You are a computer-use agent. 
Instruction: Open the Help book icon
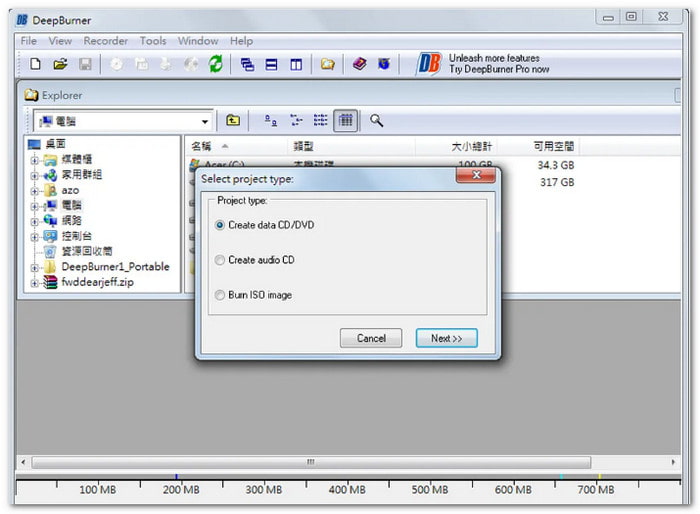[x=359, y=64]
